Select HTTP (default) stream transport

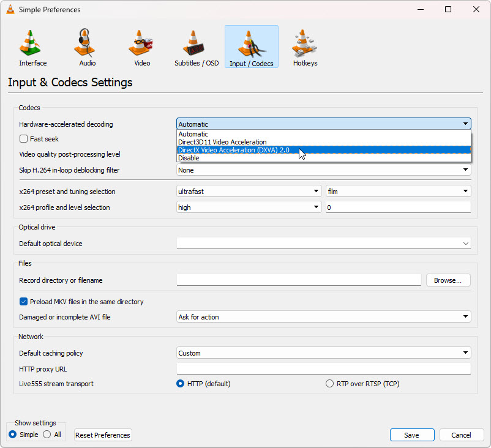(x=180, y=384)
